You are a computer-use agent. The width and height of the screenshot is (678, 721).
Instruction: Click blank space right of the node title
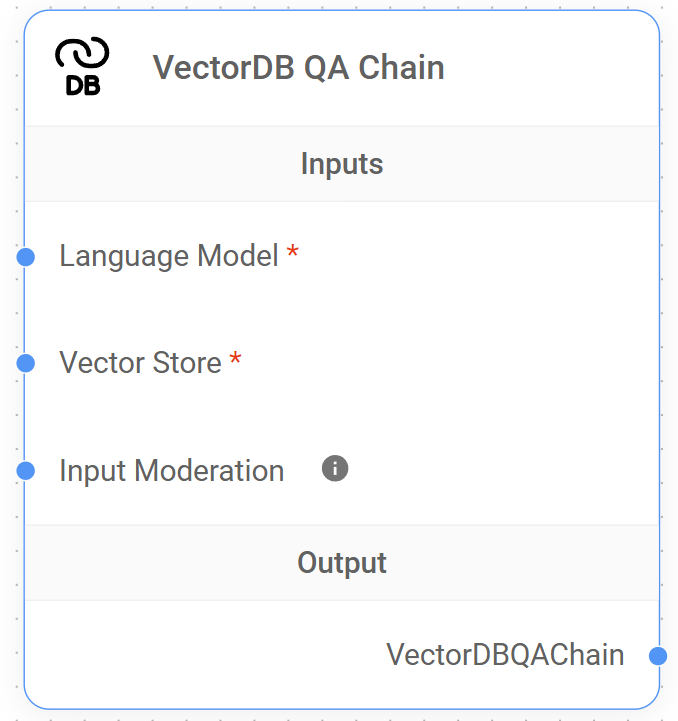550,68
